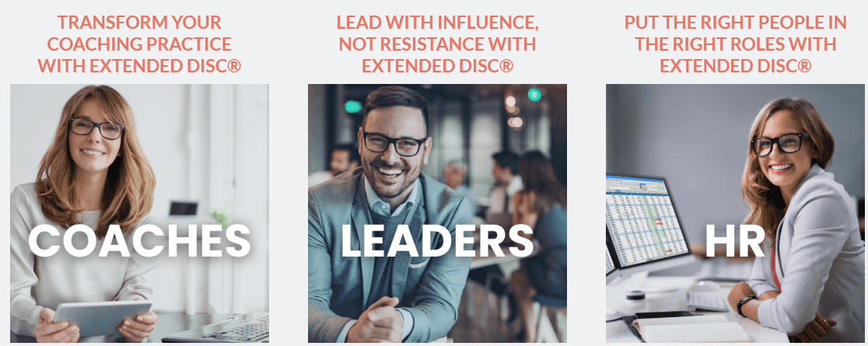Click the coach woman's eyeglasses
Viewport: 868px width, 346px height.
pos(95,128)
